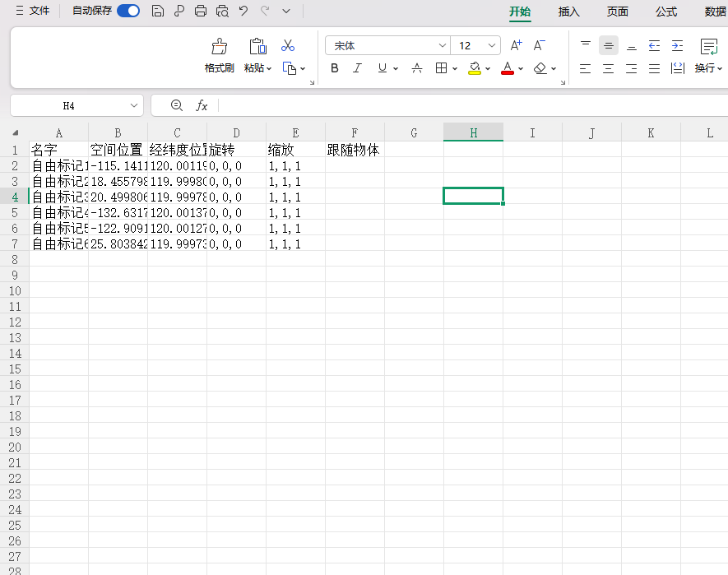
Task: Click the insert function fx icon
Action: pos(202,105)
